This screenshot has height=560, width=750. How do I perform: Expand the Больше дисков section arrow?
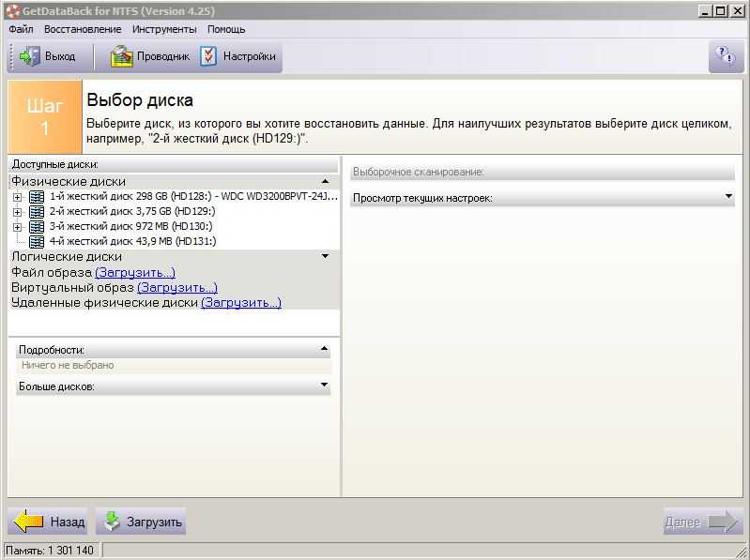coord(324,386)
